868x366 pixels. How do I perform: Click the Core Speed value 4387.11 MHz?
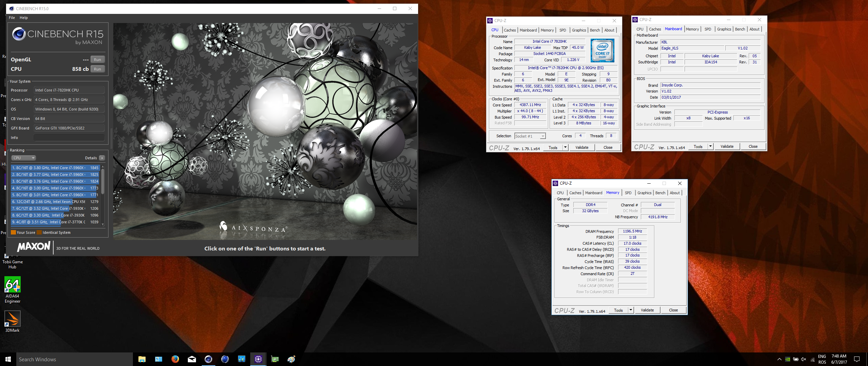[x=530, y=105]
